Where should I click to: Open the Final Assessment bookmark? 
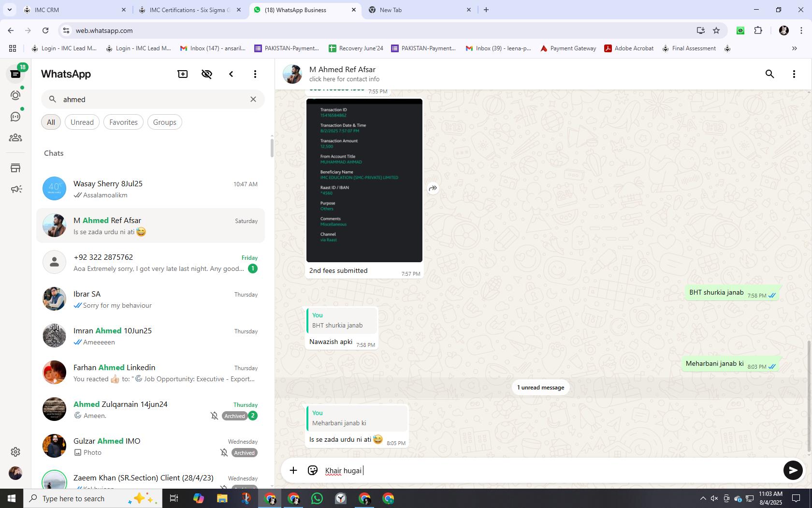tap(689, 48)
